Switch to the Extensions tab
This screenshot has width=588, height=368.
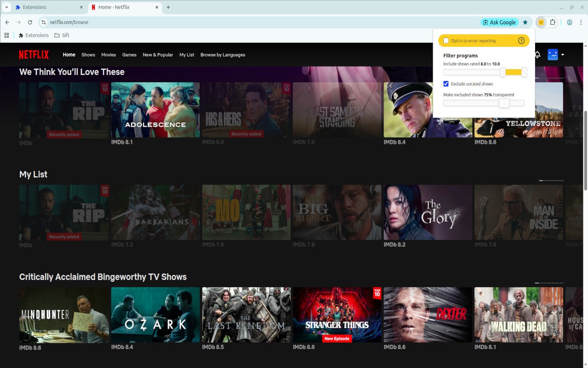(49, 7)
